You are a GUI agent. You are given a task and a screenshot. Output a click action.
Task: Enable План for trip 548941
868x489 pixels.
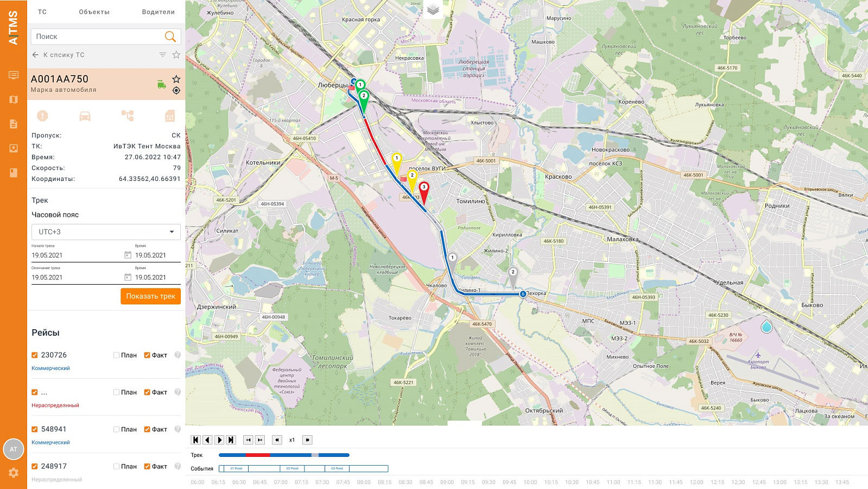[x=116, y=429]
